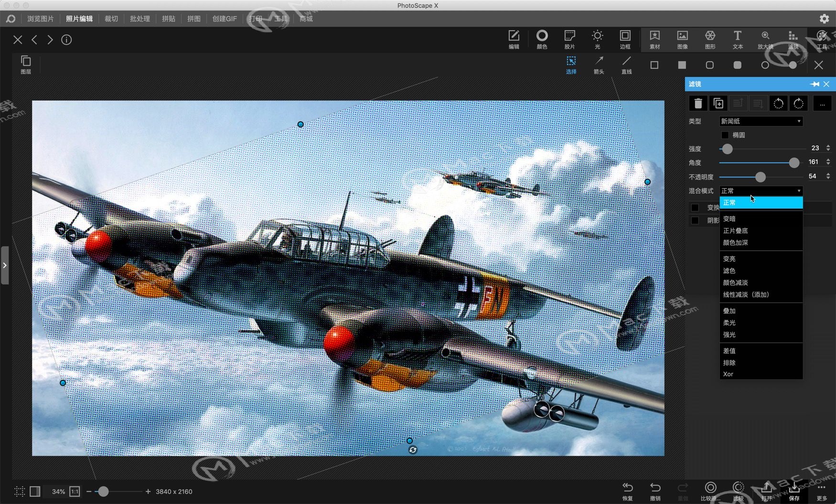Toggle the 1:1 actual size view
The image size is (836, 504).
[75, 492]
